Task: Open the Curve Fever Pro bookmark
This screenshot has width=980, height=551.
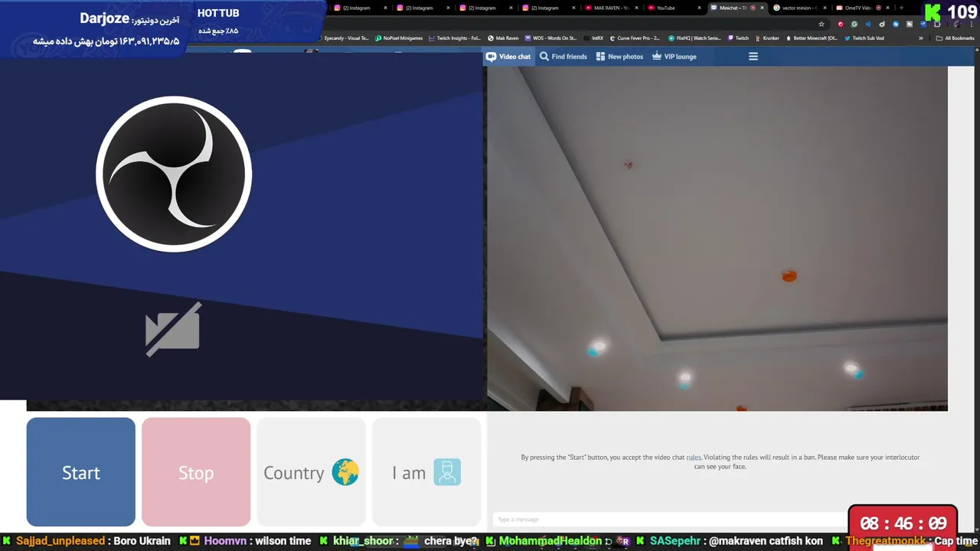Action: [635, 37]
